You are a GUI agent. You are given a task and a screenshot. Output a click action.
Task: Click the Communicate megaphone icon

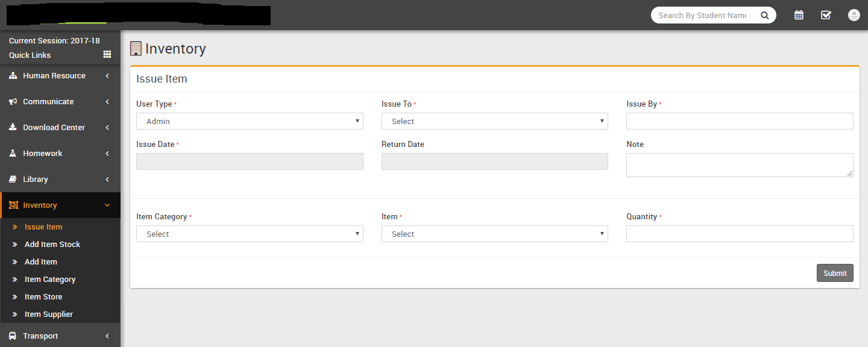(13, 102)
